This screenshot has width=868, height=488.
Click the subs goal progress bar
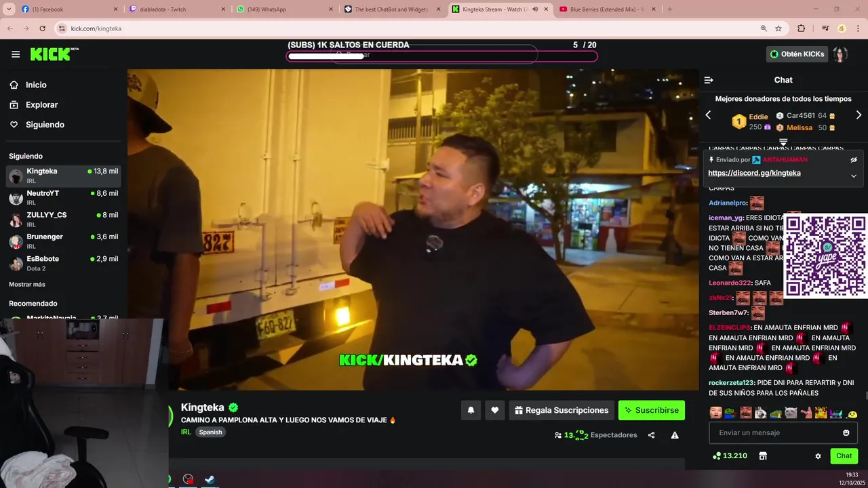click(x=442, y=56)
